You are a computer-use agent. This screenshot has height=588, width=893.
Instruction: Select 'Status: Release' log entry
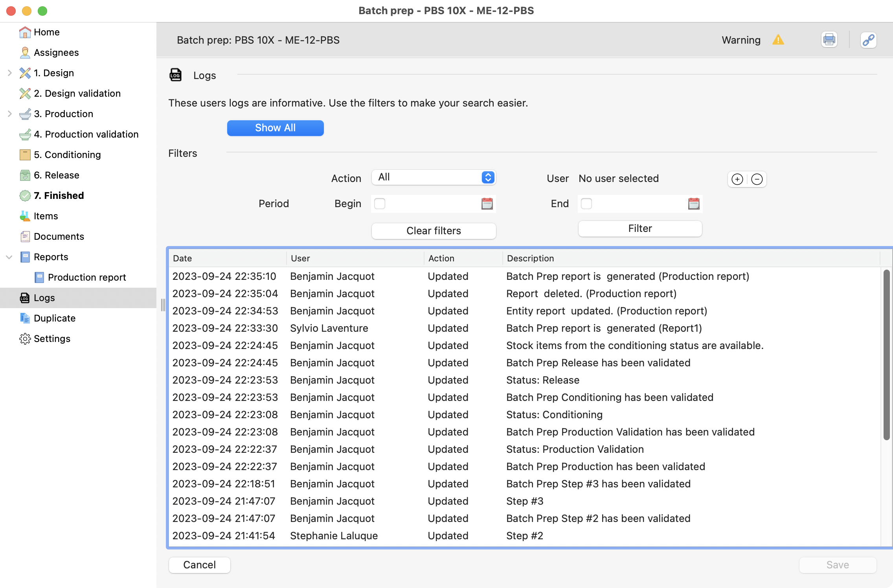pyautogui.click(x=525, y=380)
